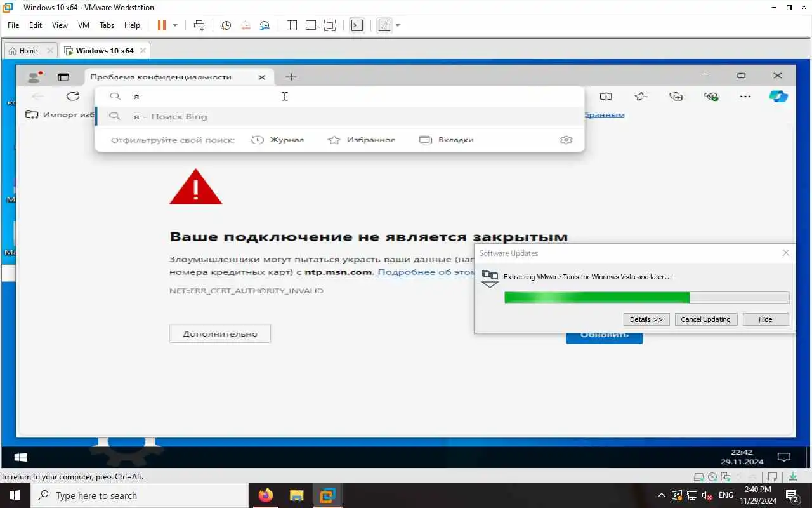This screenshot has height=508, width=812.
Task: Toggle the thumbnail bar view
Action: 311,25
